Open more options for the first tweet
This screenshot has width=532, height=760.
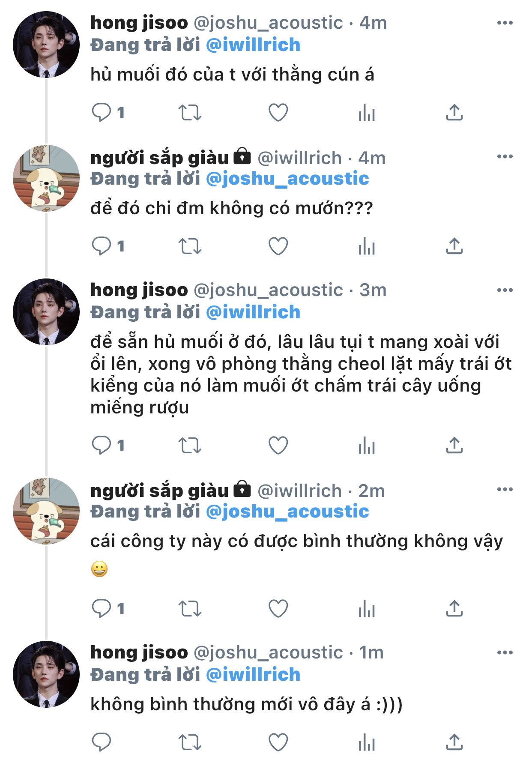[505, 23]
